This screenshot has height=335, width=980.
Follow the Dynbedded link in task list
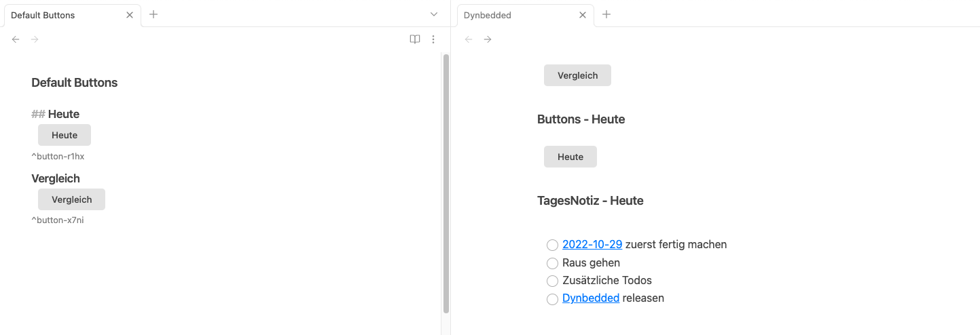[x=590, y=298]
